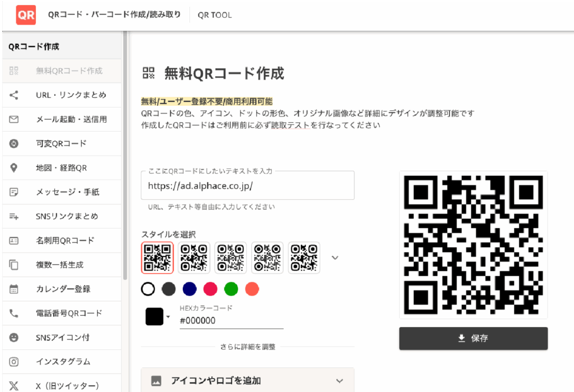574x392 pixels.
Task: Click the envelope icon for メール起動・送信用
Action: [14, 119]
